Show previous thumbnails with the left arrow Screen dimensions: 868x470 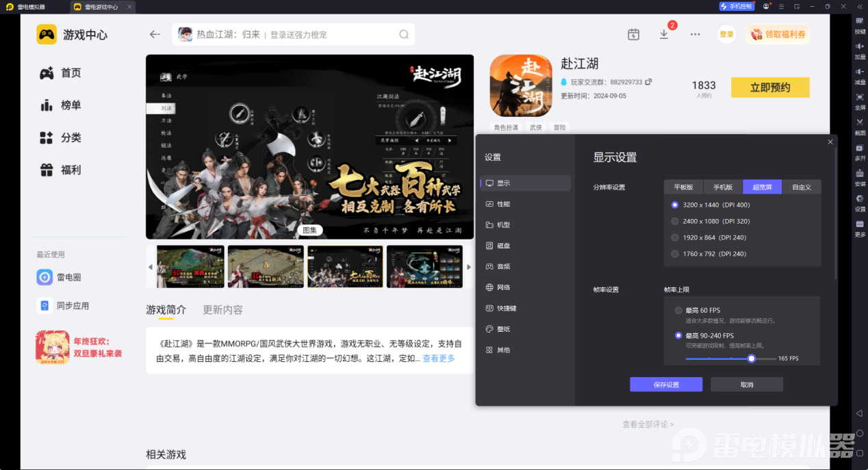coord(151,267)
